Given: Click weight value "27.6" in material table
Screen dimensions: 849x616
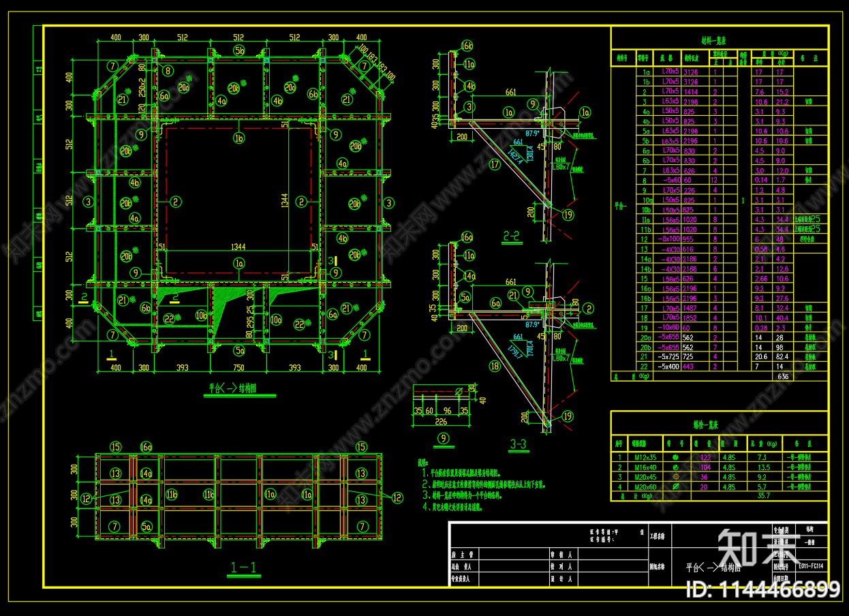Looking at the screenshot, I should tap(782, 298).
